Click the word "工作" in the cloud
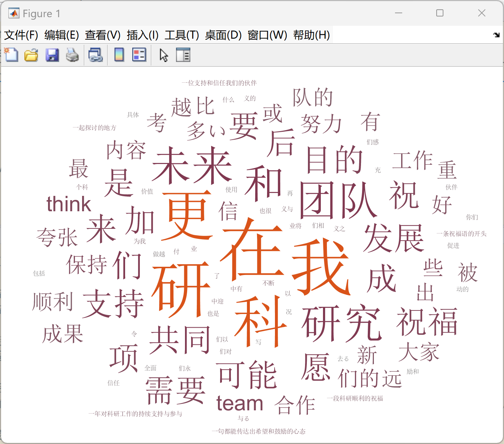504x444 pixels. 412,160
